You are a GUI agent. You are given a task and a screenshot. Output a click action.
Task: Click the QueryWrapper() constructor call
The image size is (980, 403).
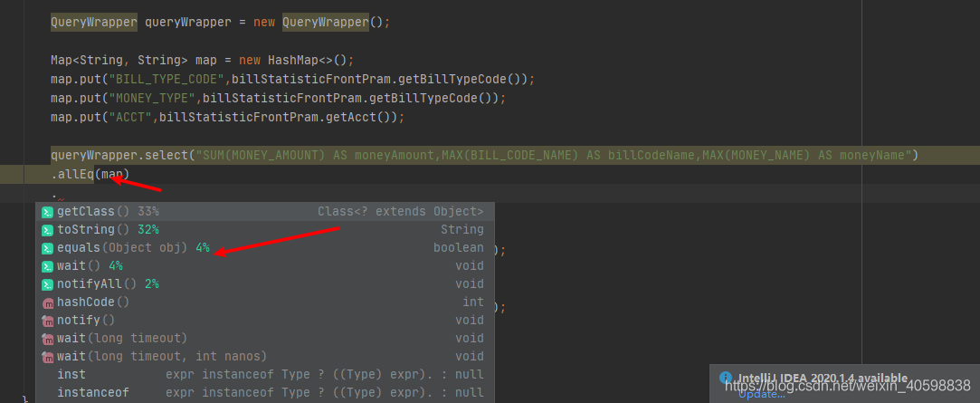point(332,22)
